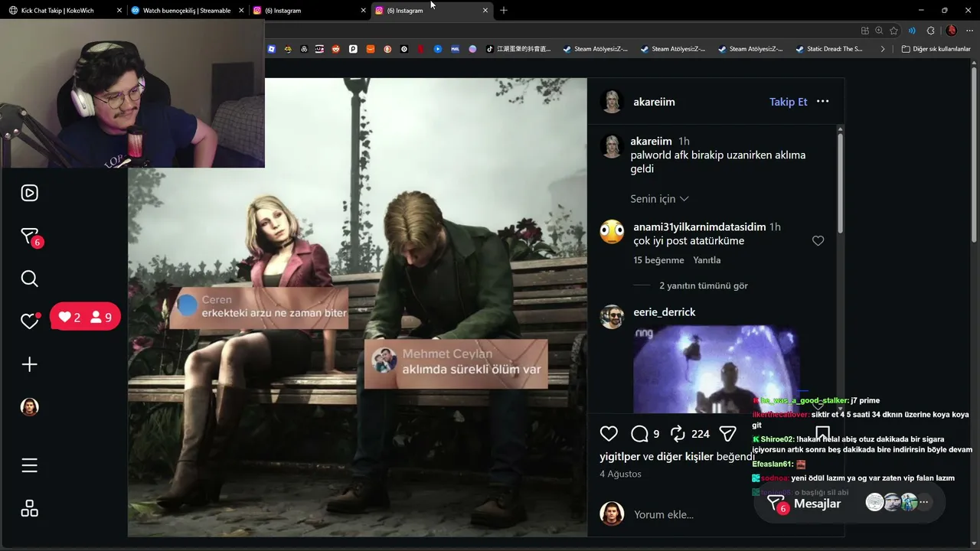Screen dimensions: 980x551
Task: View the repost count 224
Action: click(x=701, y=434)
